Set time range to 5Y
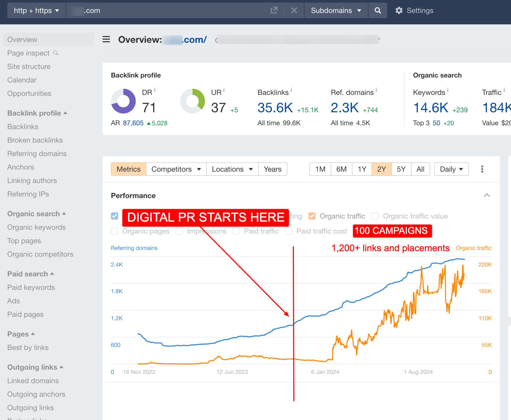511x420 pixels. coord(401,169)
